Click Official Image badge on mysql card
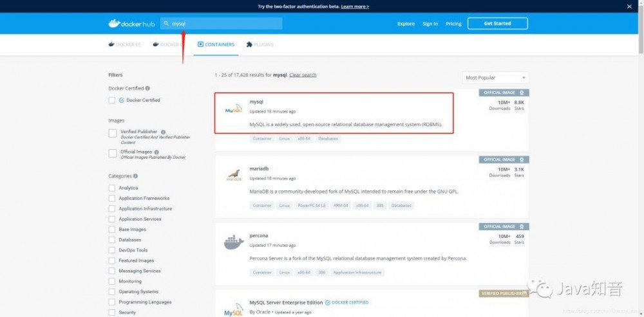The image size is (644, 317). pyautogui.click(x=504, y=93)
